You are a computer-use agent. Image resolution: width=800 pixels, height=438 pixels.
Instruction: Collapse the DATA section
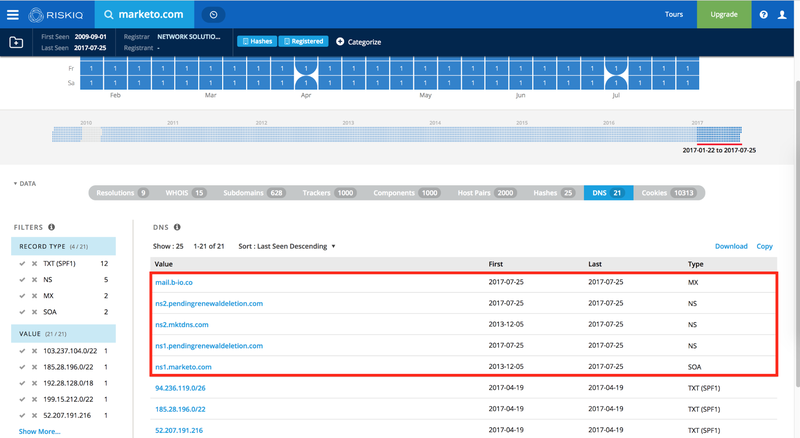(x=24, y=183)
